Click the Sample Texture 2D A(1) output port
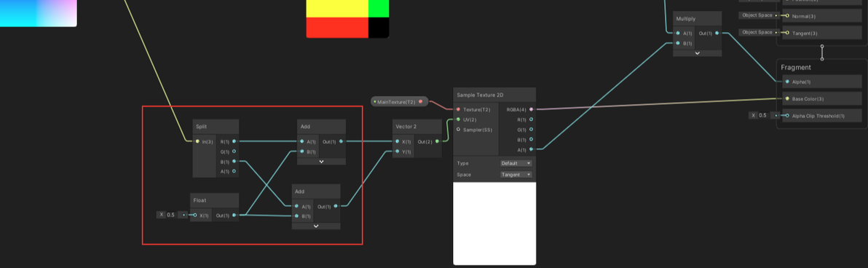Image resolution: width=868 pixels, height=268 pixels. point(532,149)
